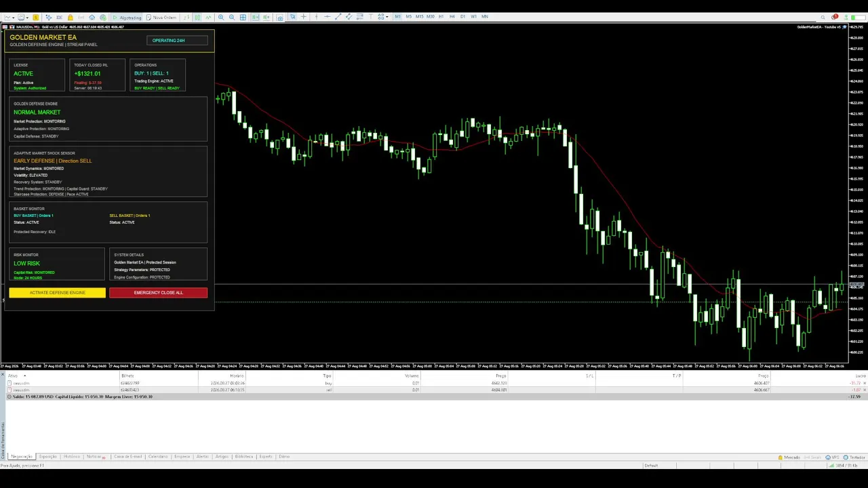Open the Histórico tab
The height and width of the screenshot is (488, 868).
(71, 457)
